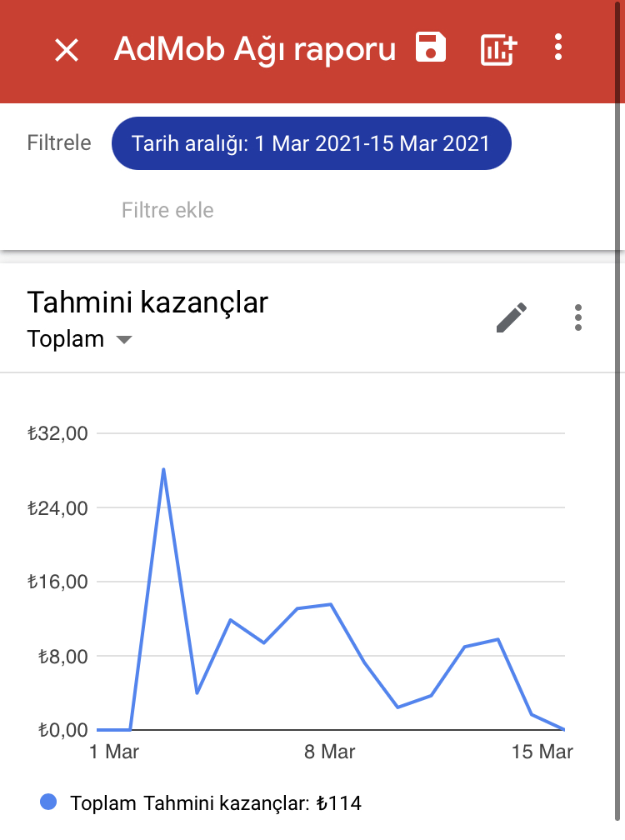
Task: Tap the 1 Mar axis label
Action: coord(114,752)
